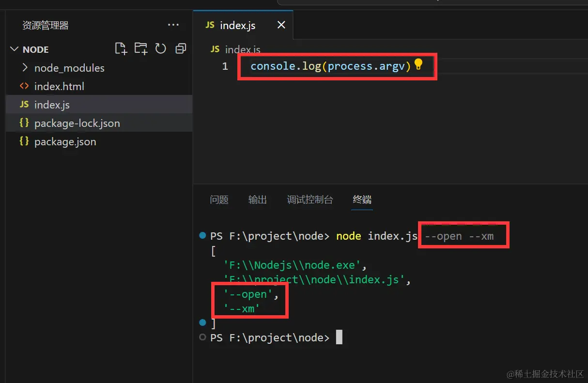Click the New Folder icon in explorer header
588x383 pixels.
pos(141,48)
